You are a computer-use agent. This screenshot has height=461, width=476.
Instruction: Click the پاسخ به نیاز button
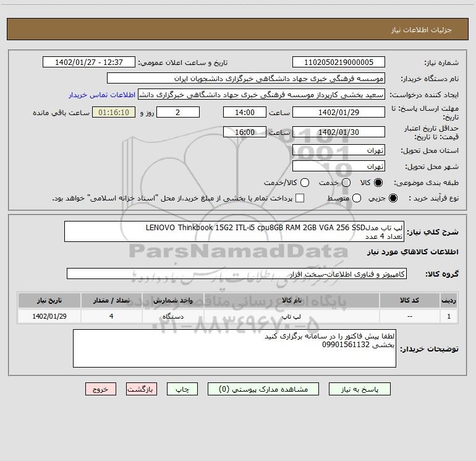pyautogui.click(x=359, y=389)
